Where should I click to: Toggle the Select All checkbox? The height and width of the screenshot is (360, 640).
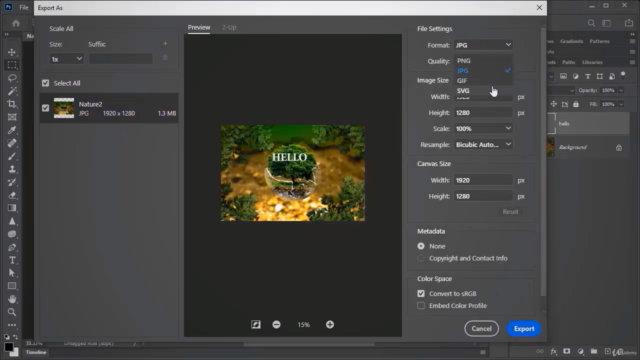click(x=45, y=83)
